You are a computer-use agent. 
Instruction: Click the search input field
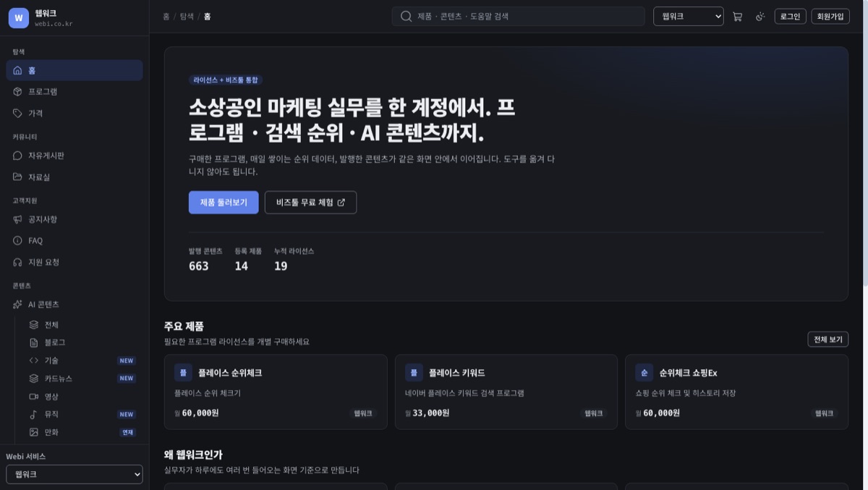tap(518, 16)
